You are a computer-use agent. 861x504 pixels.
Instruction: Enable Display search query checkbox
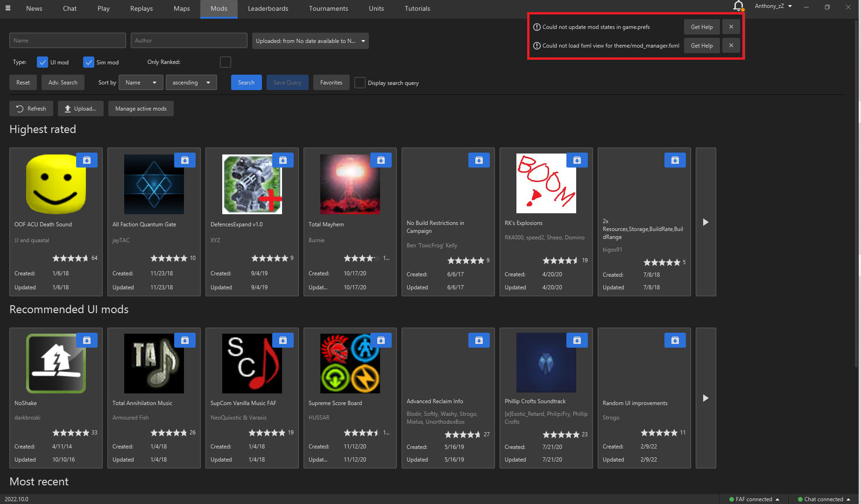(360, 83)
